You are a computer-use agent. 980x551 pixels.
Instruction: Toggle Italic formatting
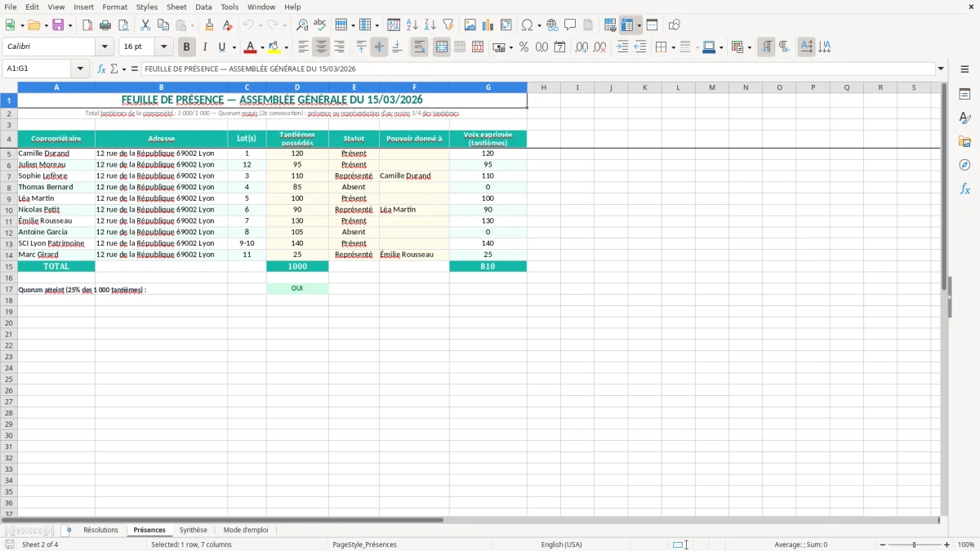coord(204,47)
